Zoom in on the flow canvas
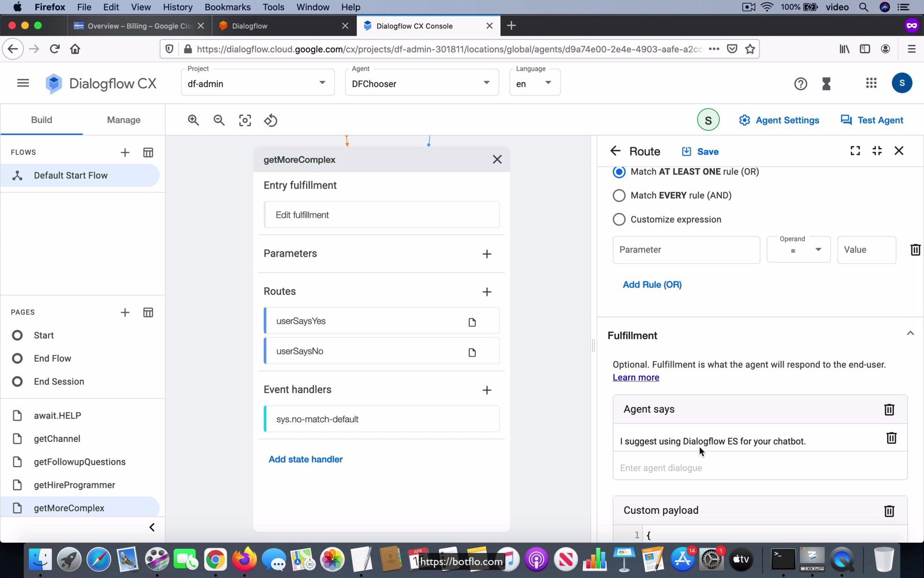 coord(193,120)
